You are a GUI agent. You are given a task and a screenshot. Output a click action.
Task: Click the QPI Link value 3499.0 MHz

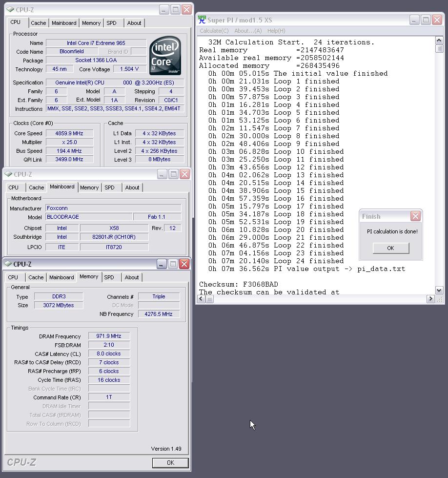pyautogui.click(x=69, y=160)
